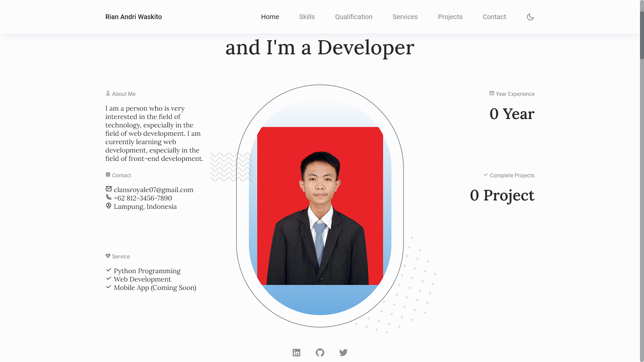Click the handshake icon beside Service
Screen dimensions: 644x362
[108, 255]
